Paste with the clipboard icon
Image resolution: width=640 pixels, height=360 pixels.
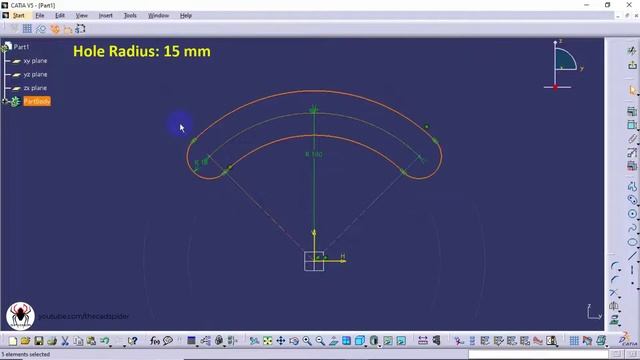[91, 341]
